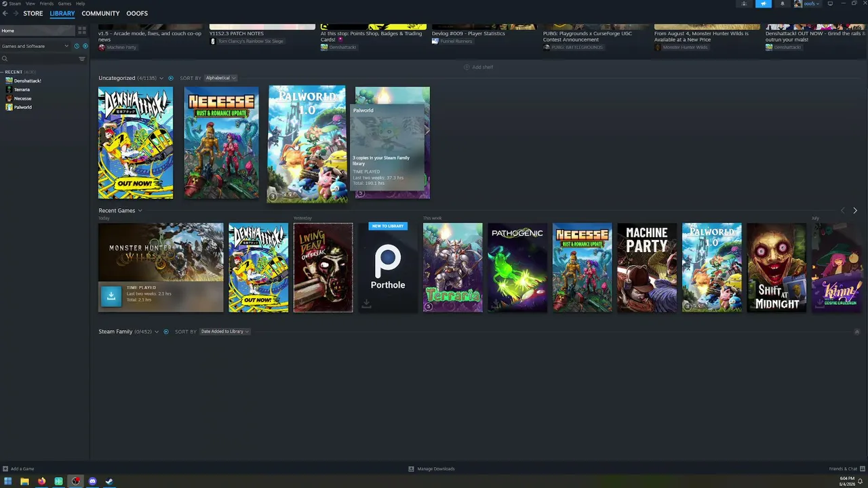
Task: Open the Date Added to Library sort dropdown
Action: point(225,332)
